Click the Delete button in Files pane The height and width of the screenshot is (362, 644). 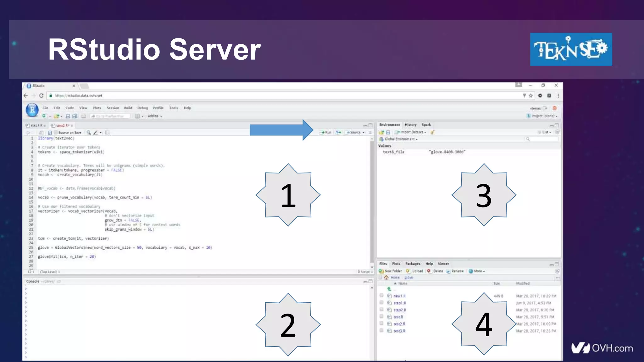coord(435,271)
